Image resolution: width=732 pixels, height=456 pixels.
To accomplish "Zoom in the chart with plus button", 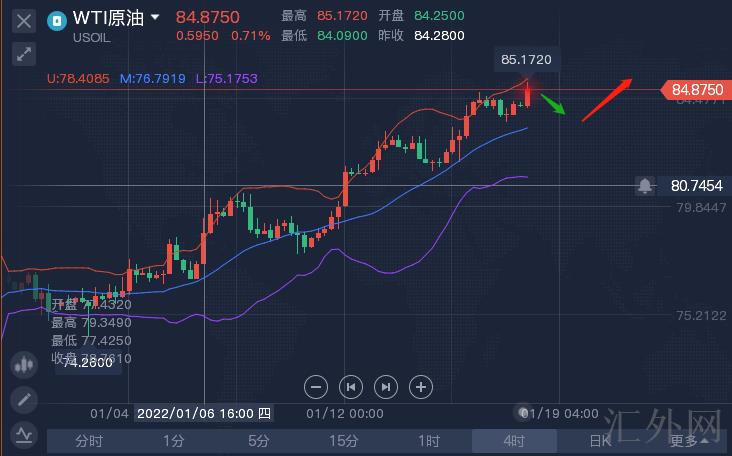I will coord(421,386).
